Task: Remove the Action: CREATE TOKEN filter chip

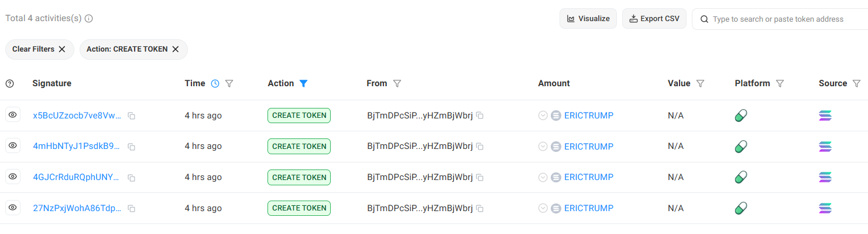Action: pos(175,49)
